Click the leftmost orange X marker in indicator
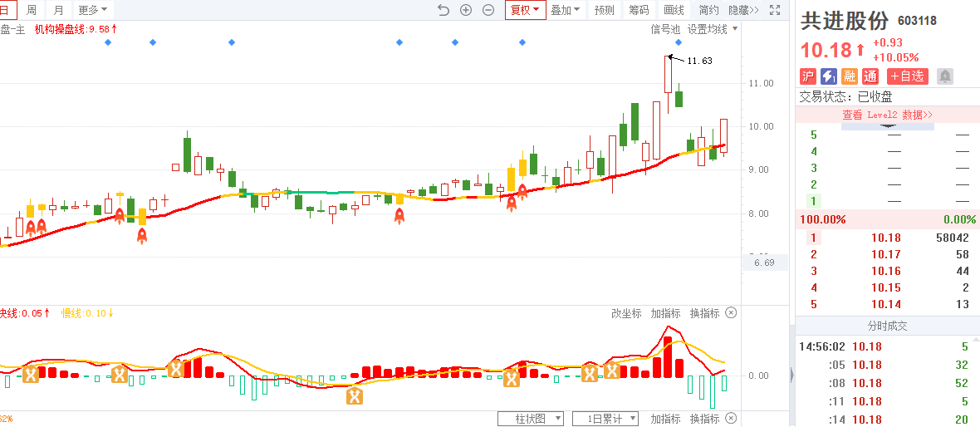The image size is (980, 427). click(x=31, y=375)
